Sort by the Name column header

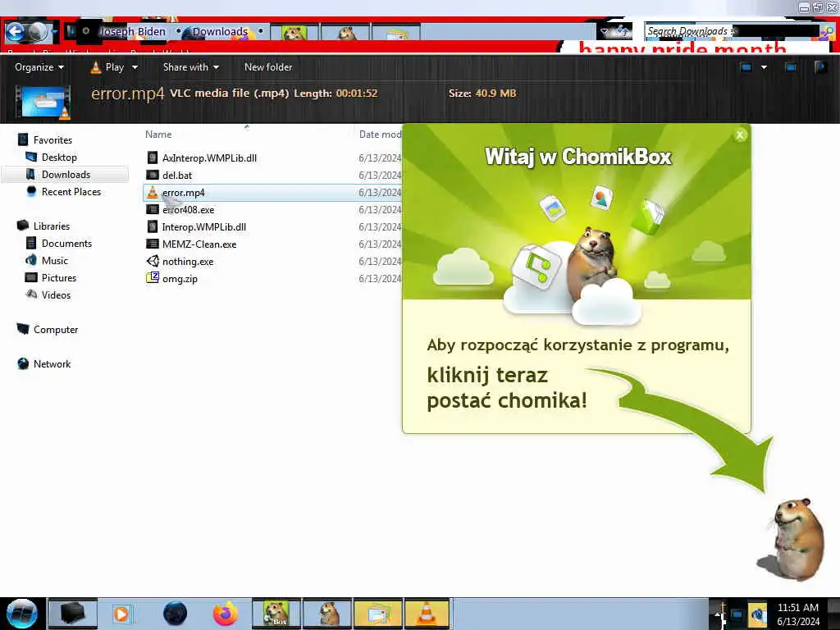[158, 134]
